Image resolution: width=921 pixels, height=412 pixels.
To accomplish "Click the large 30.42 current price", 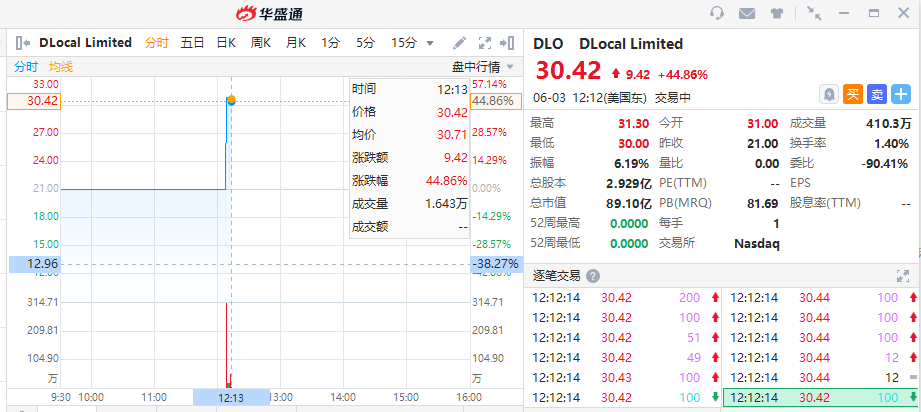I will pyautogui.click(x=568, y=71).
